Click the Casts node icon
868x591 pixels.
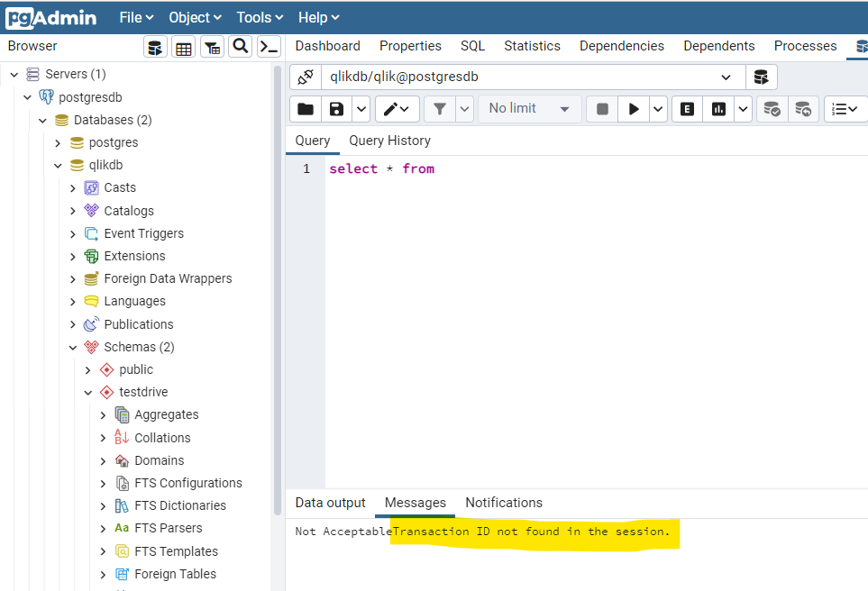tap(91, 188)
